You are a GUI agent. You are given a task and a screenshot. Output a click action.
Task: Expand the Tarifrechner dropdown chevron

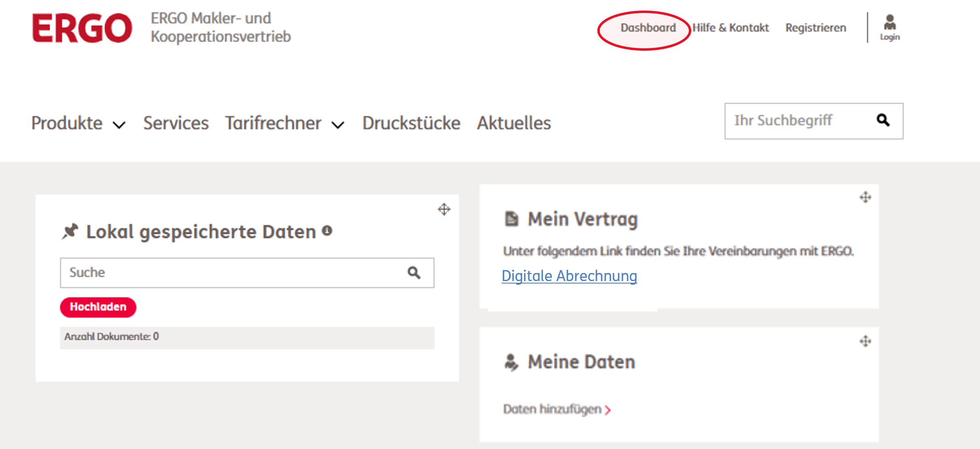pos(338,125)
